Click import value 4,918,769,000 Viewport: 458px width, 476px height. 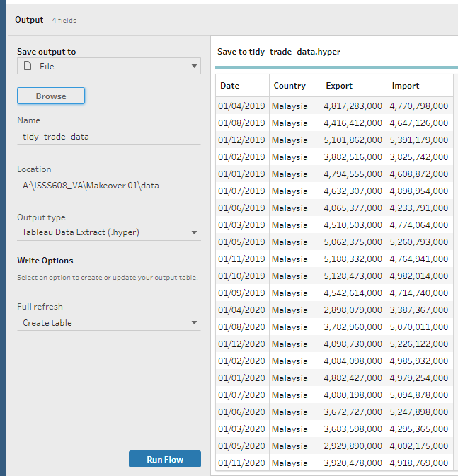click(x=418, y=463)
